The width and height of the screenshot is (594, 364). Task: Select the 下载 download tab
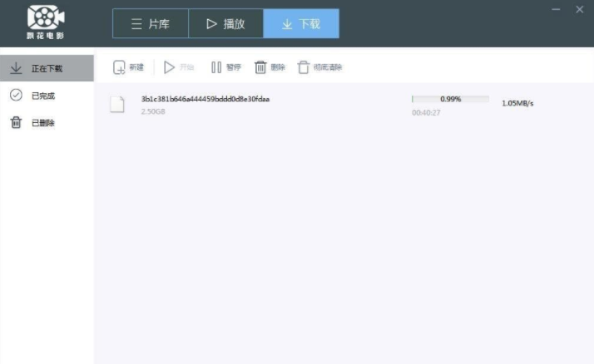[x=301, y=24]
